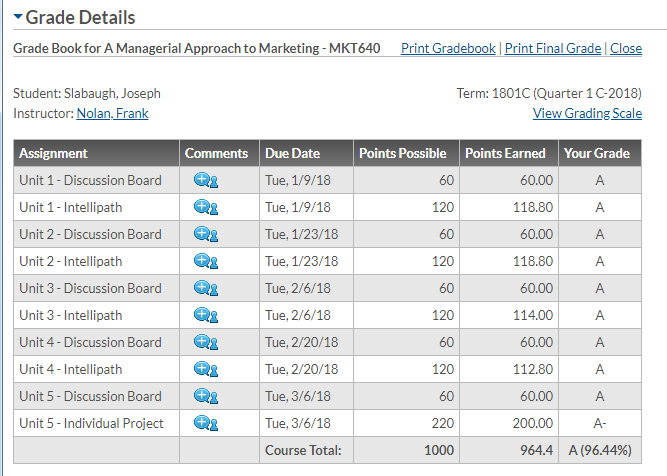Click the Assignment column header
The height and width of the screenshot is (476, 667).
[53, 153]
